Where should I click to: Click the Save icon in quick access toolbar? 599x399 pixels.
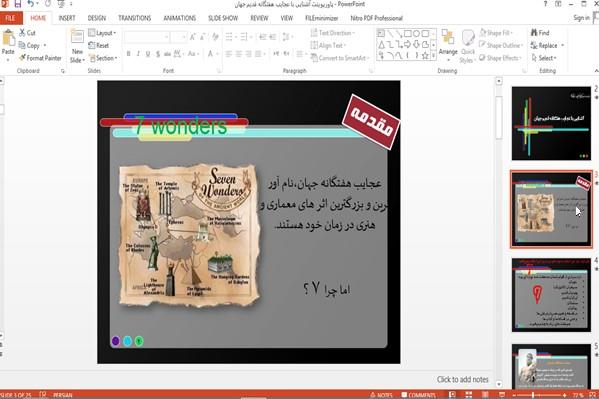click(18, 4)
